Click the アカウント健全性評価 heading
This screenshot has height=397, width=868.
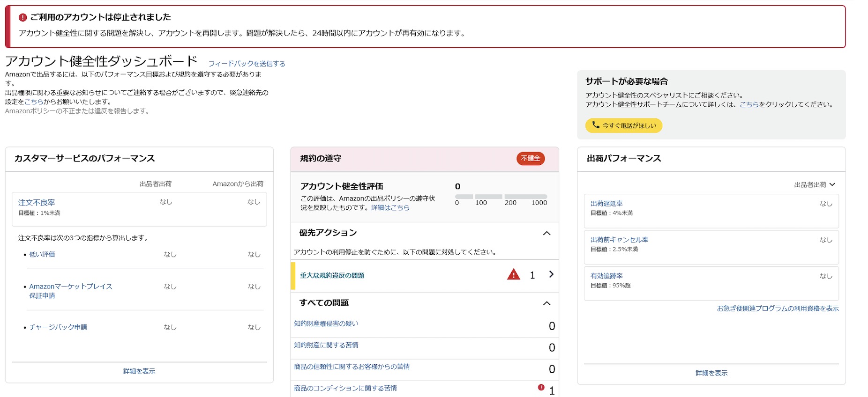point(342,186)
